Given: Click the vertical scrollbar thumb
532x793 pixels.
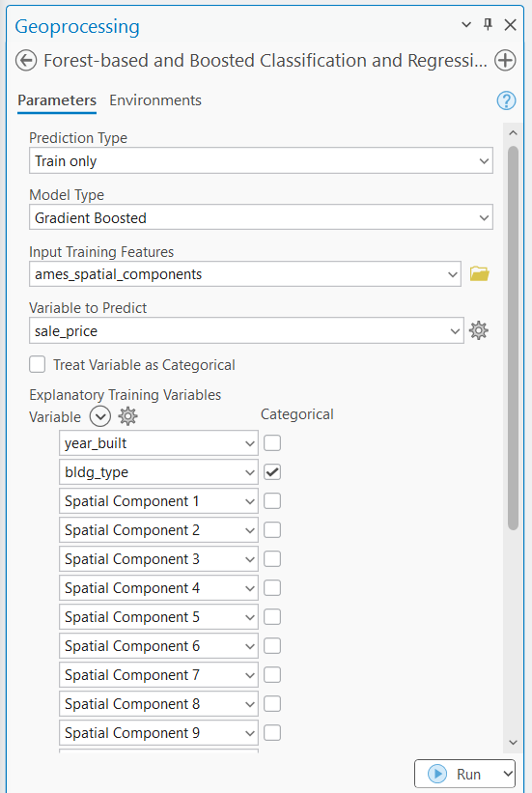Looking at the screenshot, I should click(514, 338).
